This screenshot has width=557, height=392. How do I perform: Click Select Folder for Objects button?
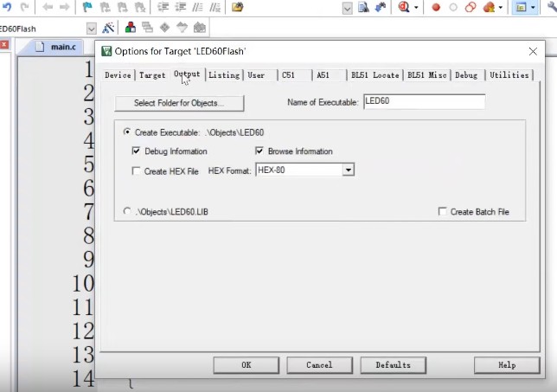pos(179,103)
